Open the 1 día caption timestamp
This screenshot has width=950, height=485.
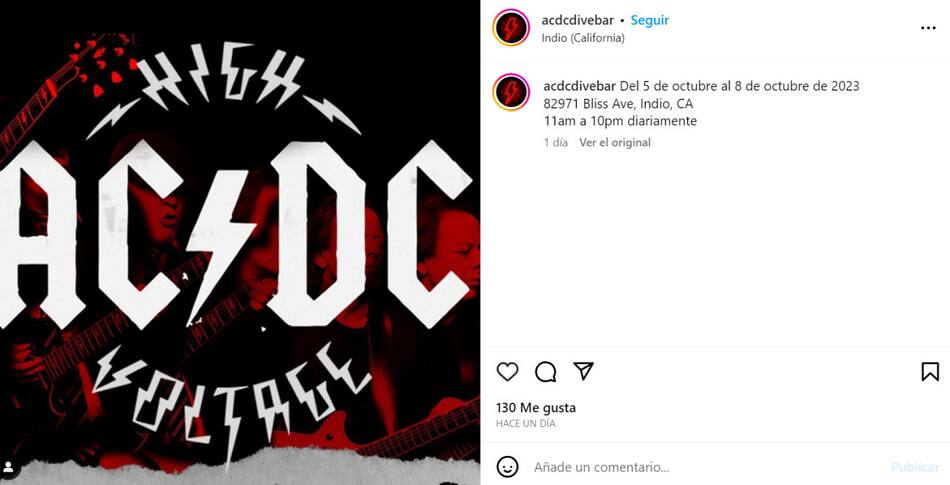556,142
